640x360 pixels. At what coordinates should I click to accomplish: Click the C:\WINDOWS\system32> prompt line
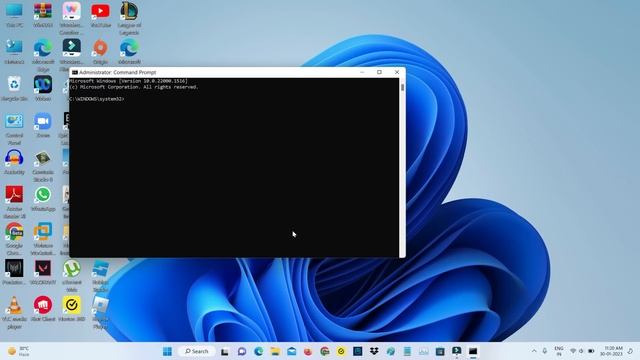97,99
